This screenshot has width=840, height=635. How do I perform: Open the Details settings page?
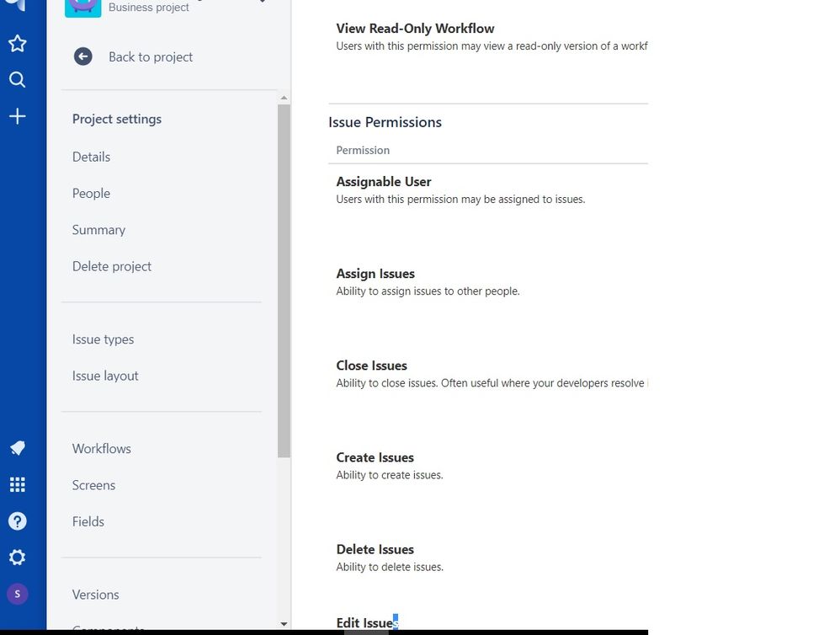pyautogui.click(x=91, y=157)
